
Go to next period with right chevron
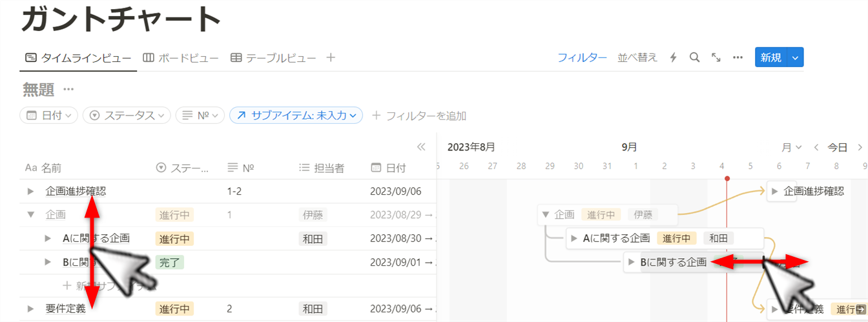pyautogui.click(x=860, y=147)
